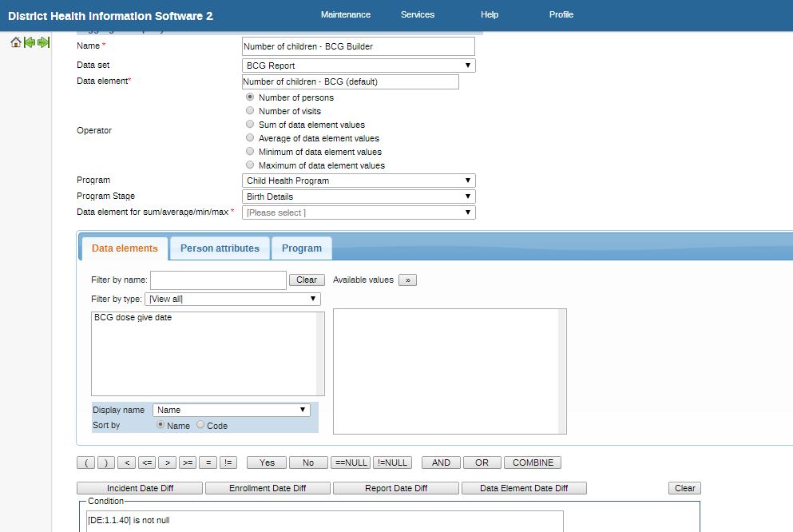Sort the list by Code
This screenshot has width=793, height=532.
[200, 426]
